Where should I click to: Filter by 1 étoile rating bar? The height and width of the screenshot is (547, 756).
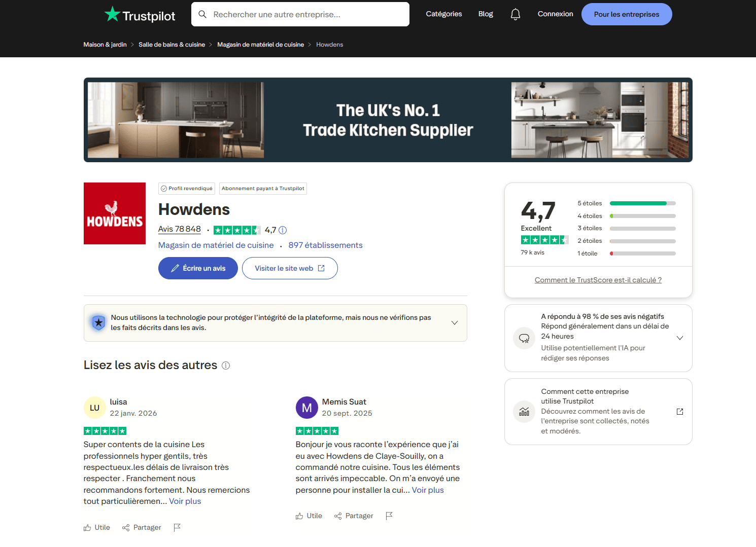tap(626, 253)
